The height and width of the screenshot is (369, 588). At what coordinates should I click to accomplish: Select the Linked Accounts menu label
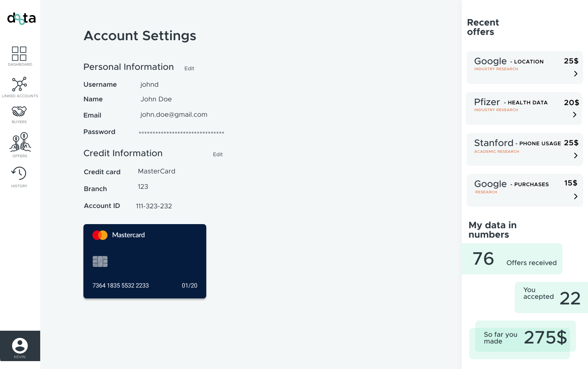[x=20, y=96]
